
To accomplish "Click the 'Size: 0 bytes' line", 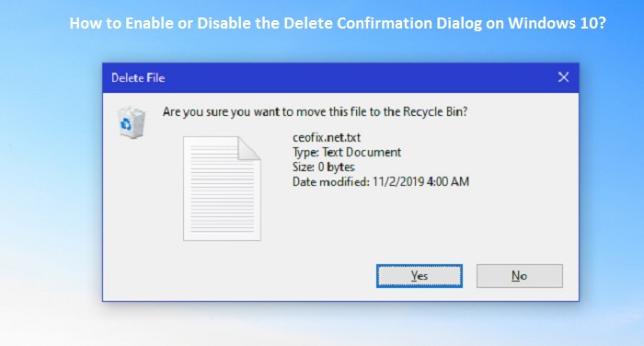I will pyautogui.click(x=324, y=167).
